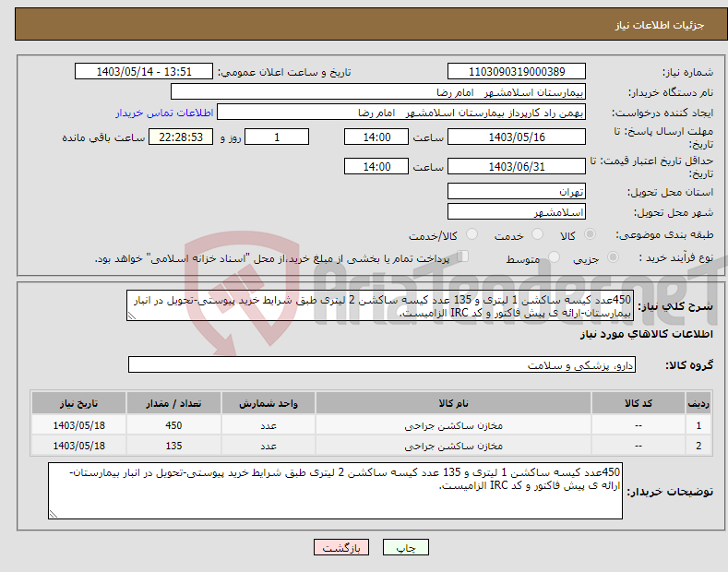
Task: Click row 1 date cell 1403/05/18
Action: click(x=79, y=425)
